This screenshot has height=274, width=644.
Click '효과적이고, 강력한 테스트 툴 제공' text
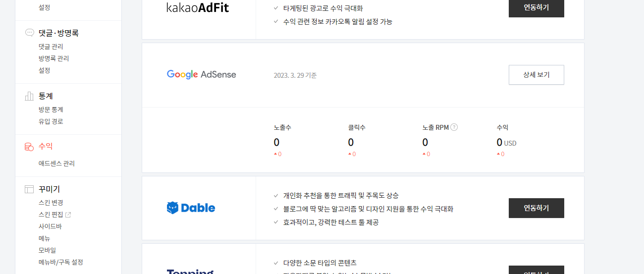pos(331,222)
